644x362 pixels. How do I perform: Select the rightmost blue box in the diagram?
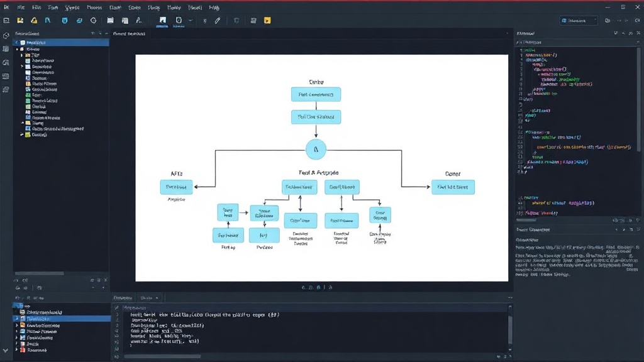pos(453,187)
